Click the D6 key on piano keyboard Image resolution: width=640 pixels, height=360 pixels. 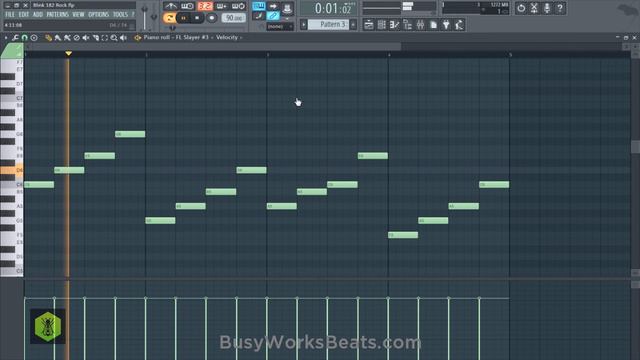12,170
